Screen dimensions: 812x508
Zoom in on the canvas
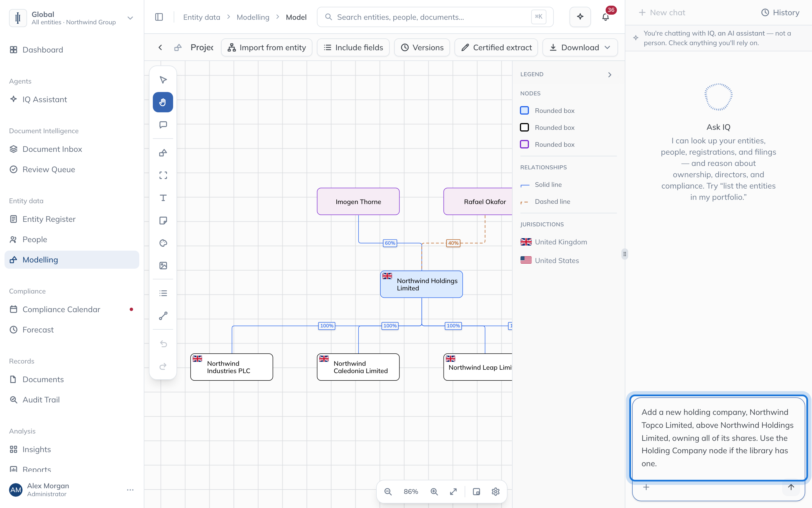[x=434, y=492]
